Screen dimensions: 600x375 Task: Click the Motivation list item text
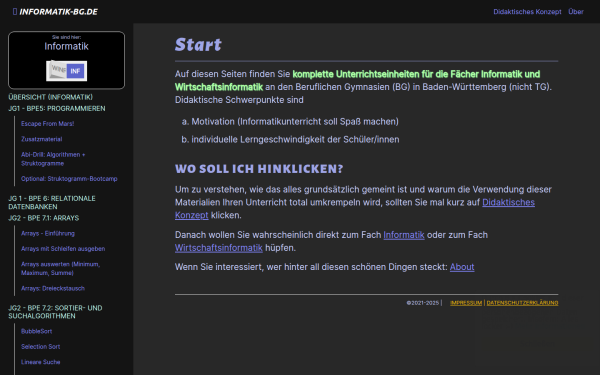coord(295,122)
